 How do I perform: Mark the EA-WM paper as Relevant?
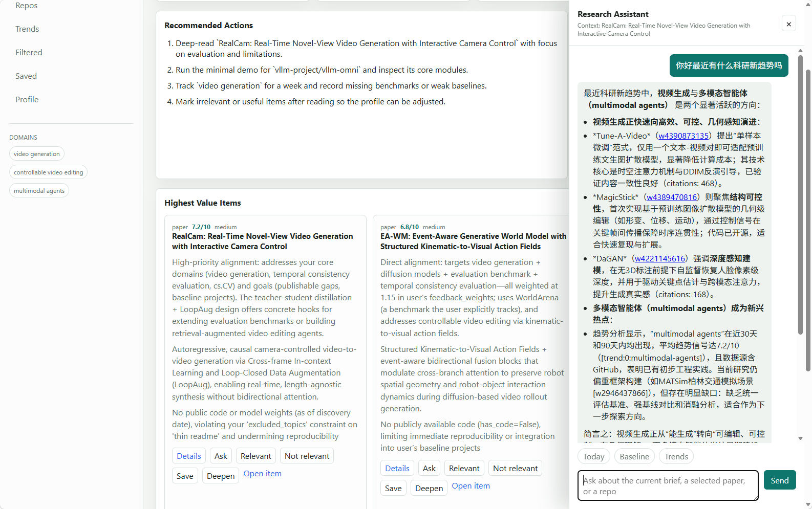coord(464,468)
